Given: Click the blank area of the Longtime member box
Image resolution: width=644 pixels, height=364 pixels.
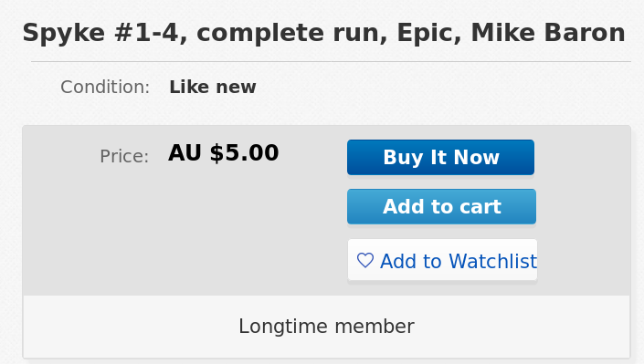Looking at the screenshot, I should point(123,327).
